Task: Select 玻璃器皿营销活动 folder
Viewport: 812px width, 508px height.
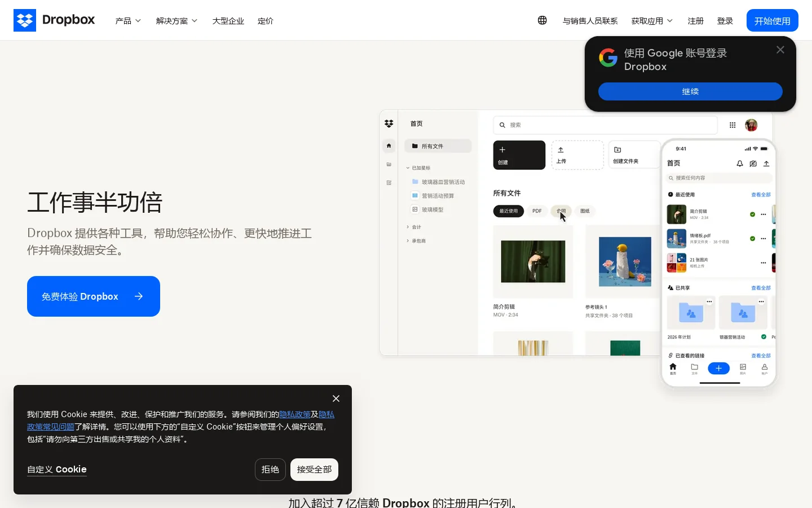Action: click(439, 182)
